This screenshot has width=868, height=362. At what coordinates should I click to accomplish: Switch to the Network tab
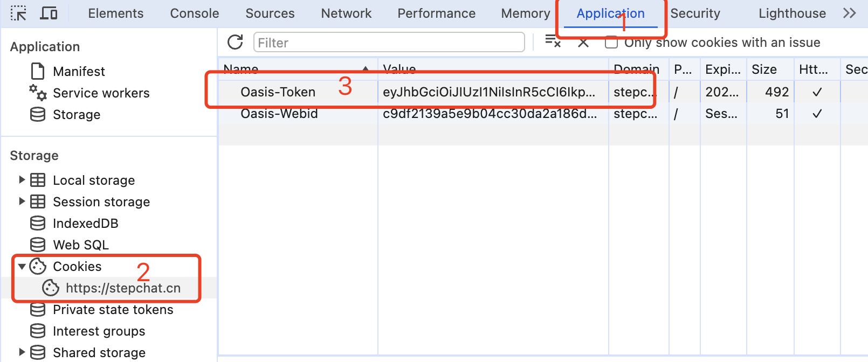pos(346,13)
